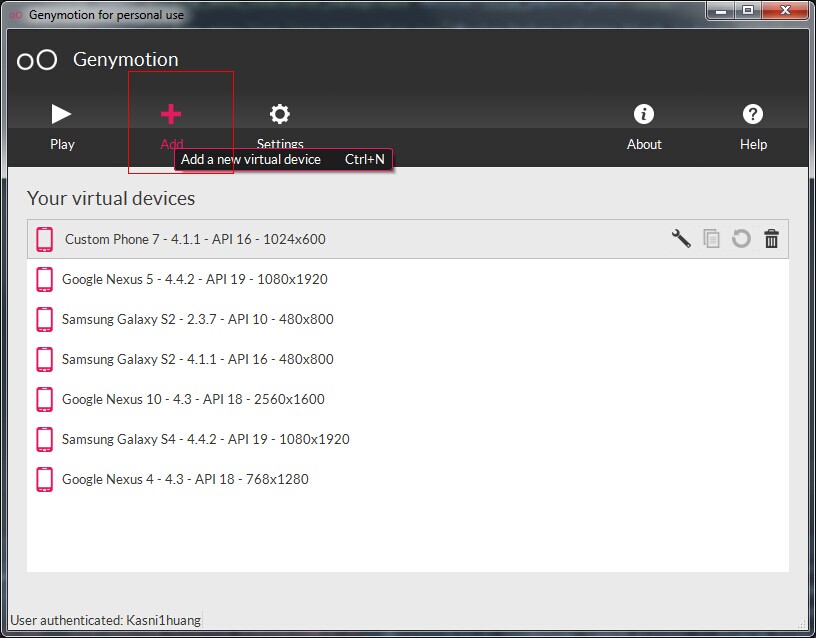This screenshot has width=816, height=638.
Task: Select Google Nexus 4 - 4.3 device
Action: pyautogui.click(x=185, y=479)
